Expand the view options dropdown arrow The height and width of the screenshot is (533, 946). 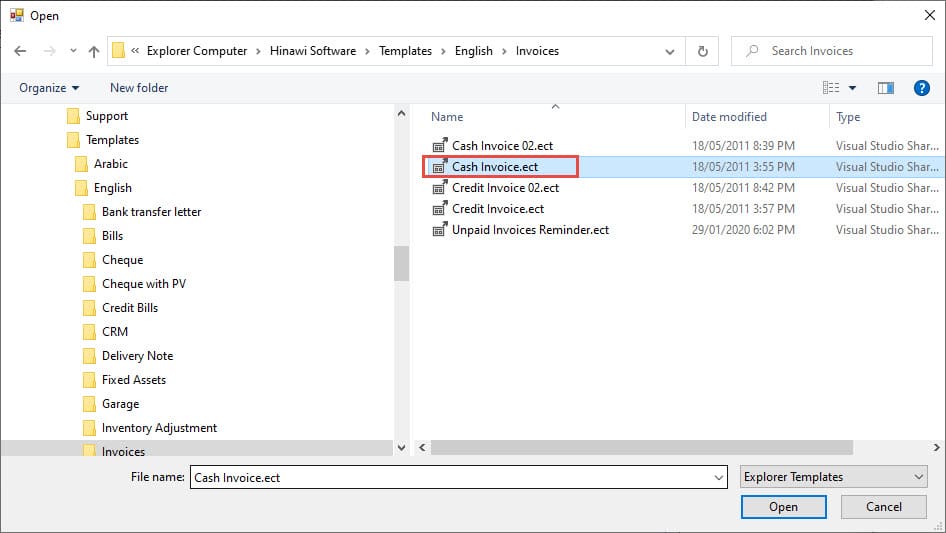852,88
